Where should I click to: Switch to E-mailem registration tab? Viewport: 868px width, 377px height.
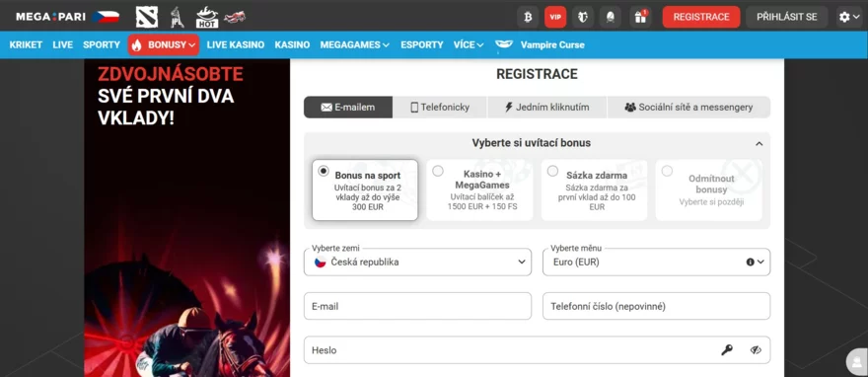pyautogui.click(x=348, y=108)
